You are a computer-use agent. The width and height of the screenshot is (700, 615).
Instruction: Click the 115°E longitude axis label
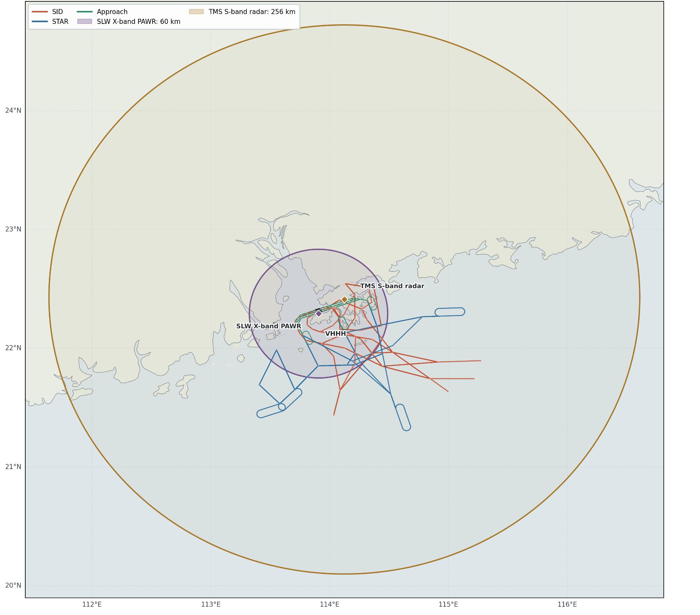pos(448,604)
